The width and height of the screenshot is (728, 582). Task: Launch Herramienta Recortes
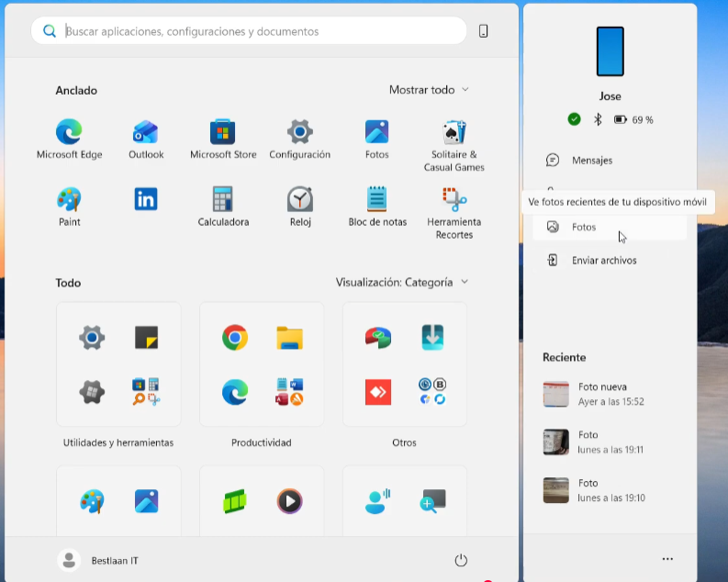(x=454, y=213)
